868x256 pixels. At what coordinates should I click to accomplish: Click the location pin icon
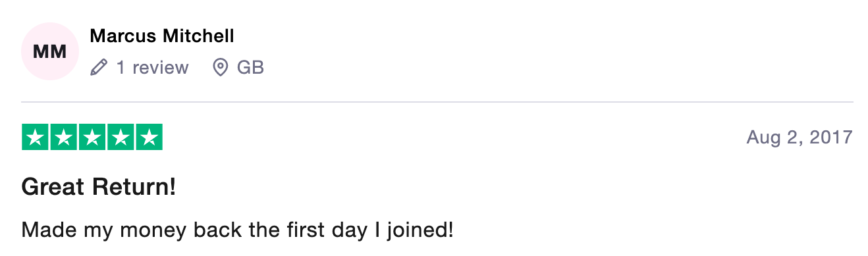[221, 67]
